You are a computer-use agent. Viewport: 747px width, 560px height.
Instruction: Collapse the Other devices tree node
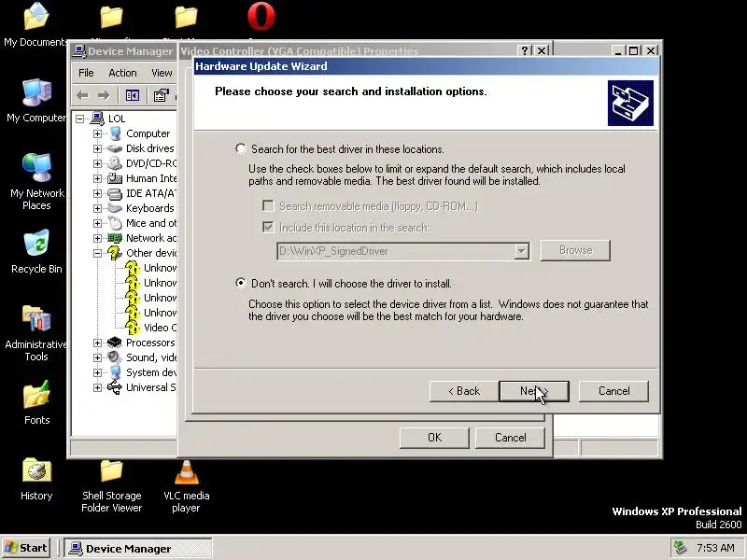[x=97, y=253]
